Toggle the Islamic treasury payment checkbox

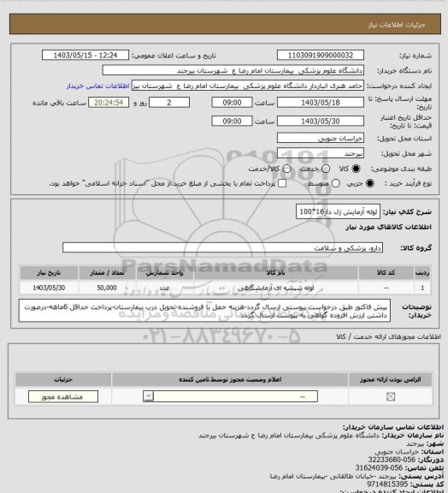pyautogui.click(x=282, y=183)
